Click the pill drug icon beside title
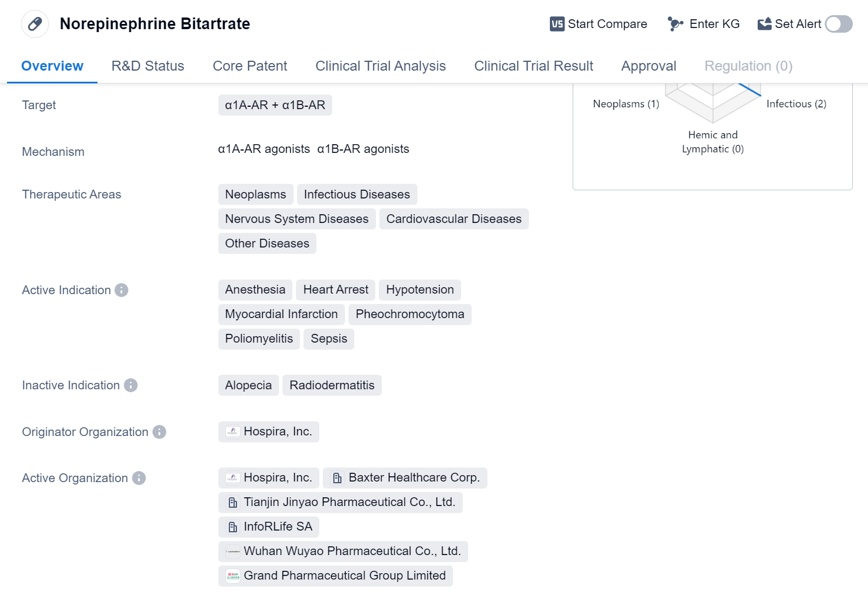The width and height of the screenshot is (868, 600). pyautogui.click(x=35, y=24)
